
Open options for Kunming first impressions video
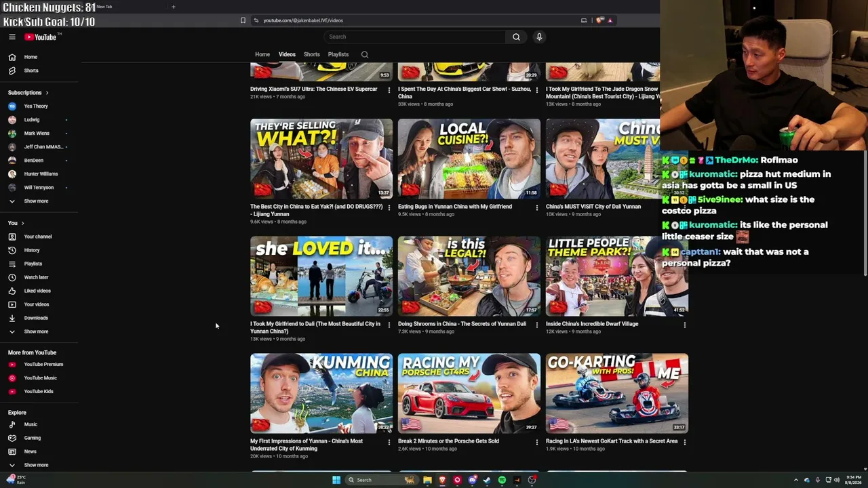[x=389, y=441]
